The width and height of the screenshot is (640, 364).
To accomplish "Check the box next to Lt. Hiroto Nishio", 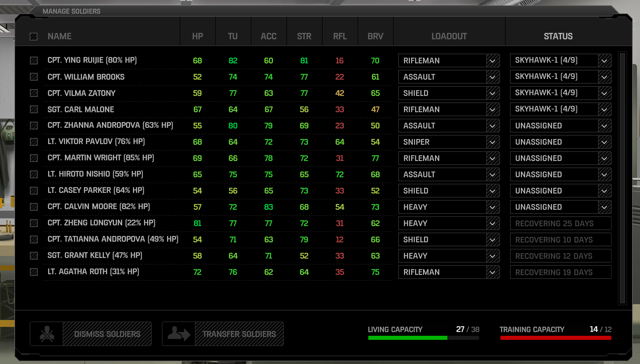I will 34,174.
